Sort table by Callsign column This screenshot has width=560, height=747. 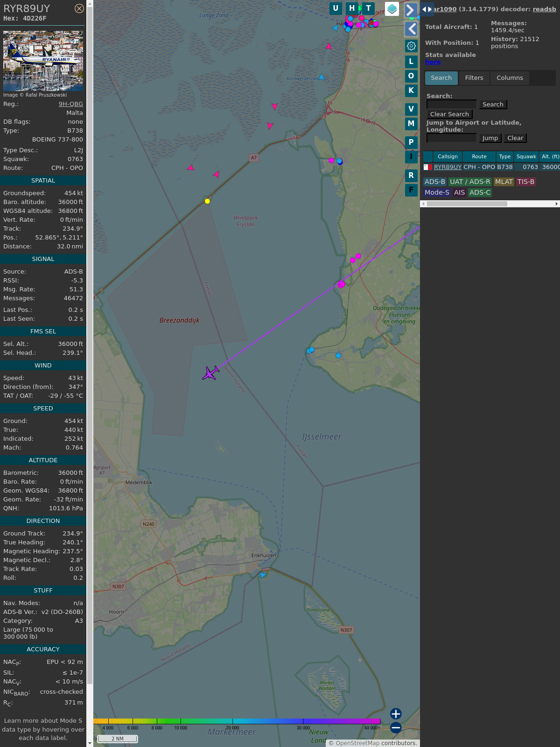coord(448,157)
